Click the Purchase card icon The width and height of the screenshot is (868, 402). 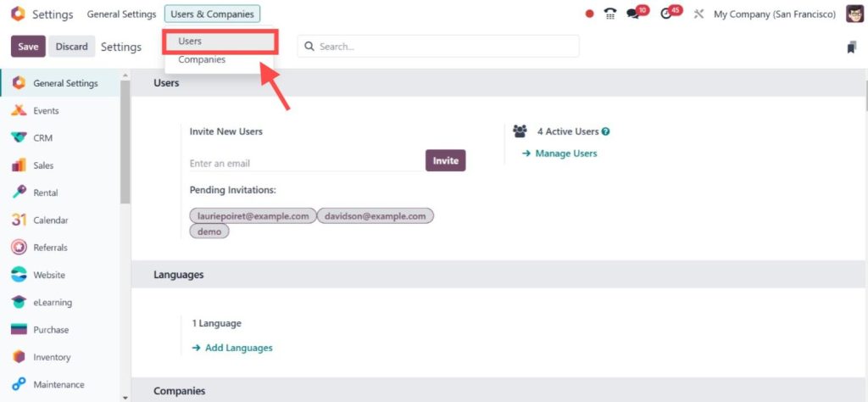(x=19, y=329)
